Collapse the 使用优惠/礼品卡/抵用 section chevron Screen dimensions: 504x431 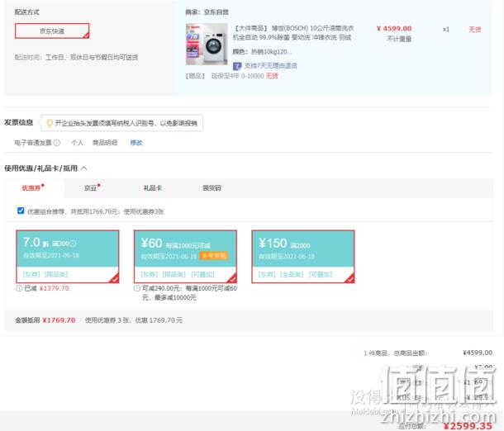click(x=84, y=168)
